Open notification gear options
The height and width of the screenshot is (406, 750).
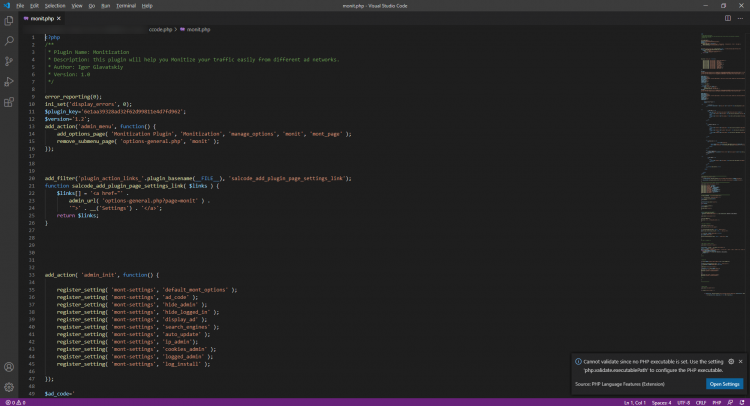click(x=731, y=362)
